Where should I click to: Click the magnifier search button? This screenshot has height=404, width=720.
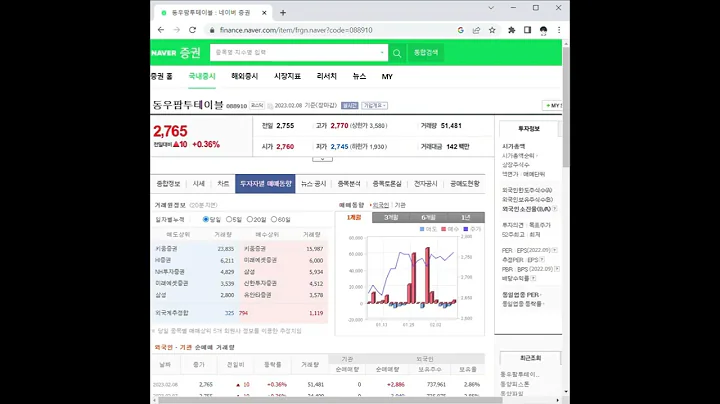(x=397, y=53)
